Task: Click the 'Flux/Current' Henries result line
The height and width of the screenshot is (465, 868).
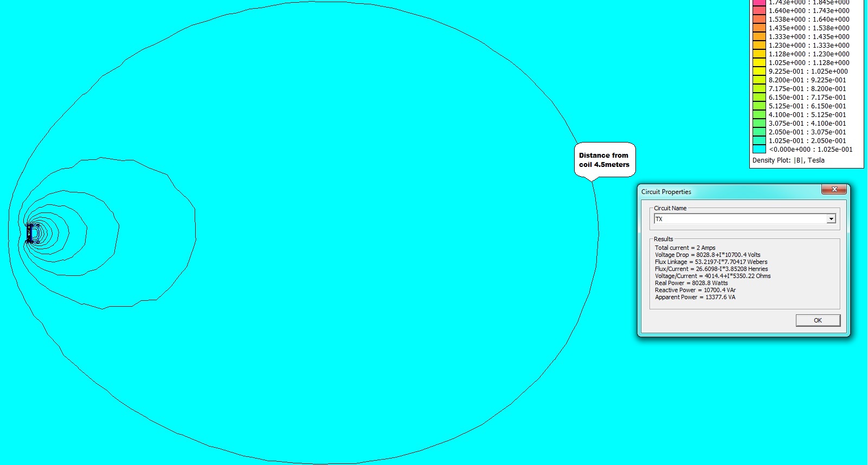Action: 711,269
